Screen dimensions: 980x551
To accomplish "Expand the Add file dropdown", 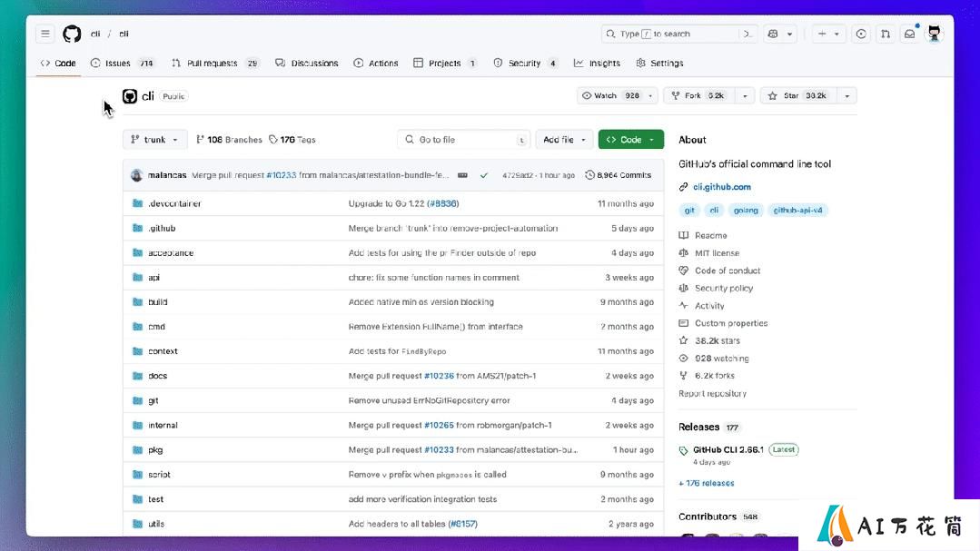I will point(564,139).
